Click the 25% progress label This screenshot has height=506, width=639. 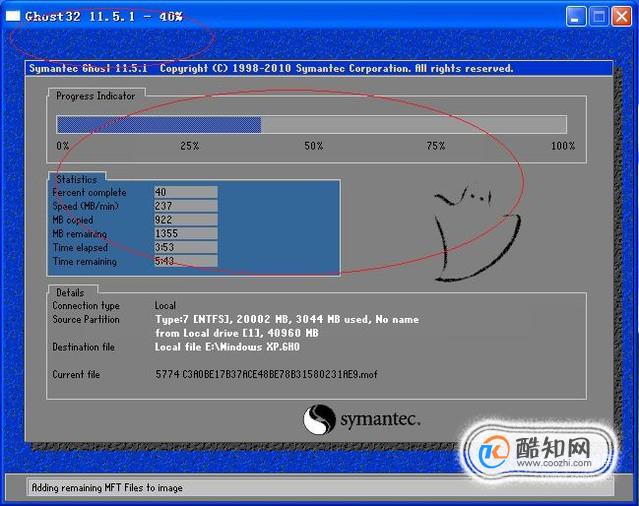coord(189,146)
